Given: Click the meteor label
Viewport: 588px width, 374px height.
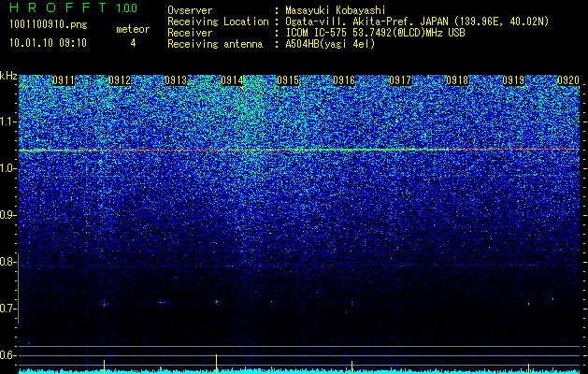Looking at the screenshot, I should (133, 29).
